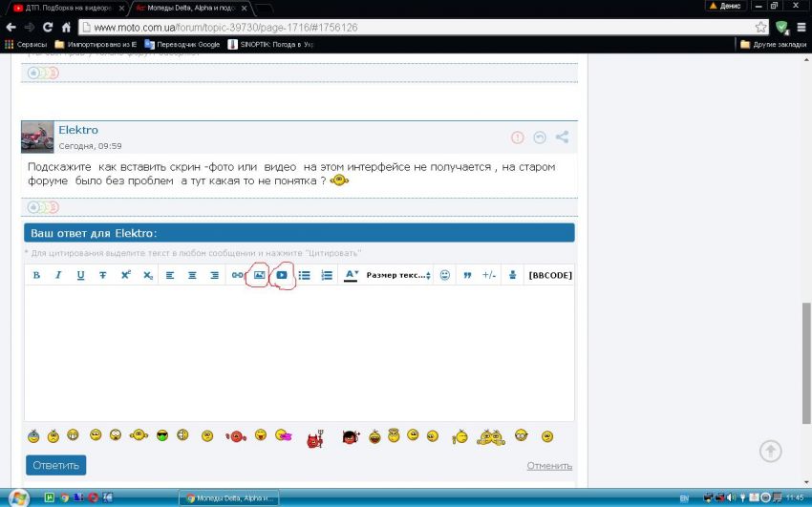Open the Windows Start menu
Viewport: 812px width, 507px height.
[x=17, y=498]
